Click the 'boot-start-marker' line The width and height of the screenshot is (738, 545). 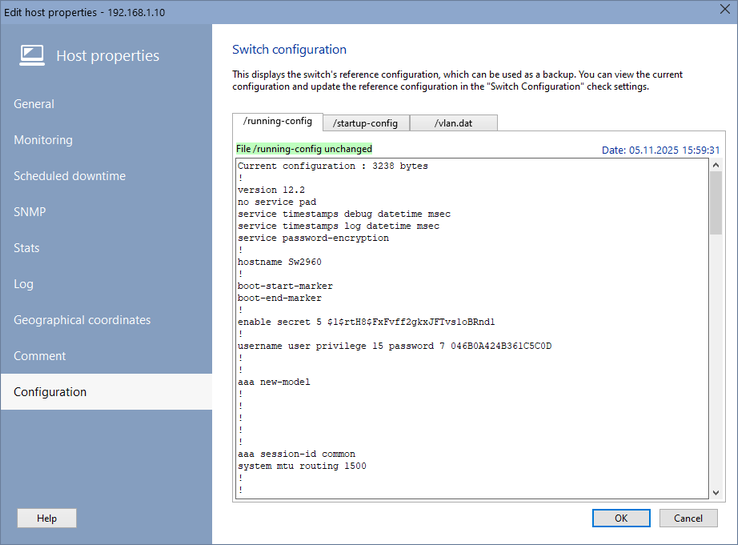pyautogui.click(x=285, y=286)
